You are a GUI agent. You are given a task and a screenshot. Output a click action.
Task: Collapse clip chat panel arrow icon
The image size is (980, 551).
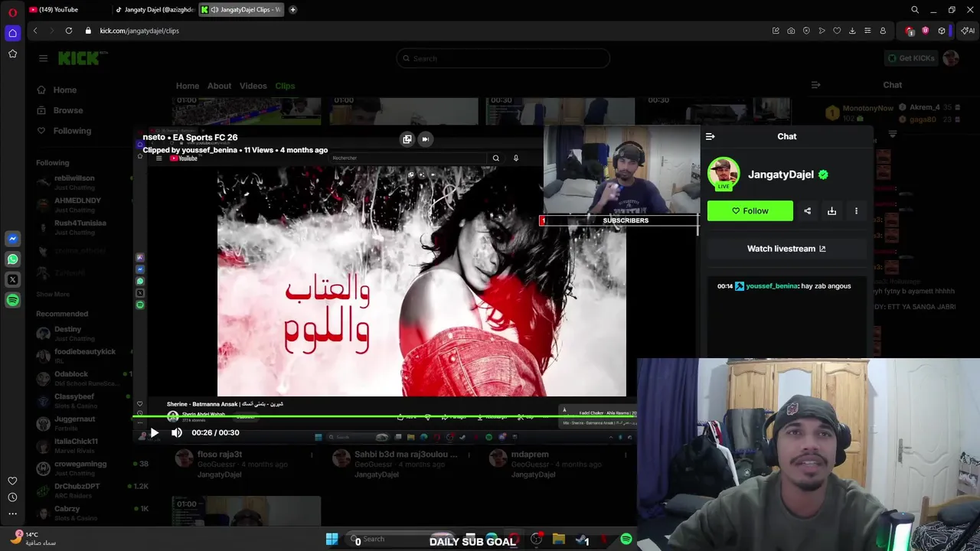tap(710, 136)
